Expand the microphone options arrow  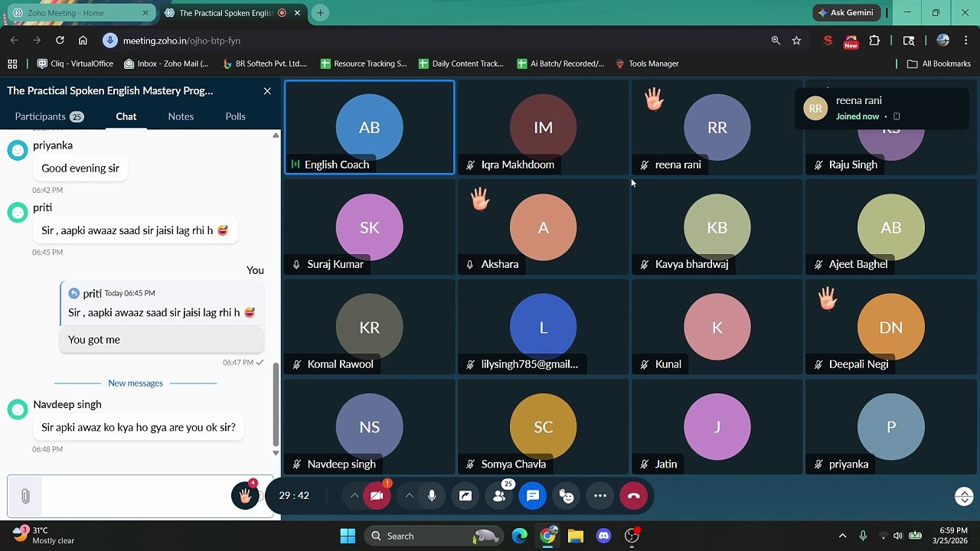click(409, 496)
